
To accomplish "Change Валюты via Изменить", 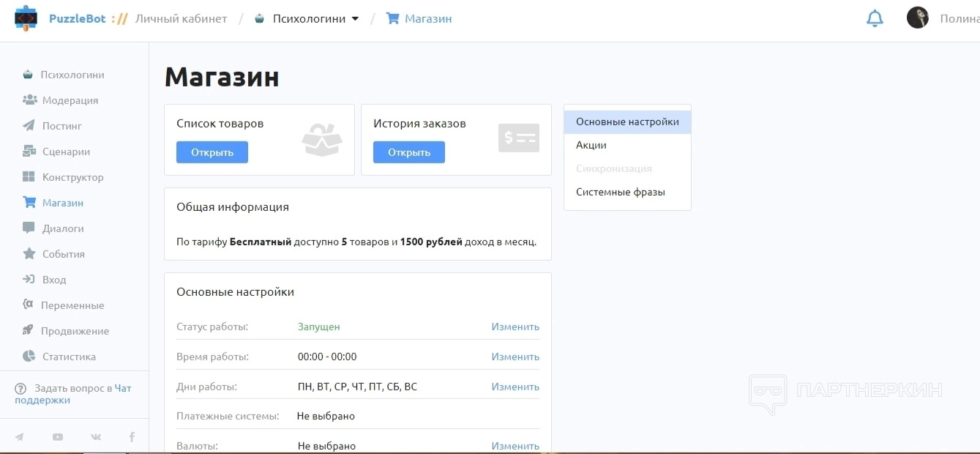I will click(515, 446).
